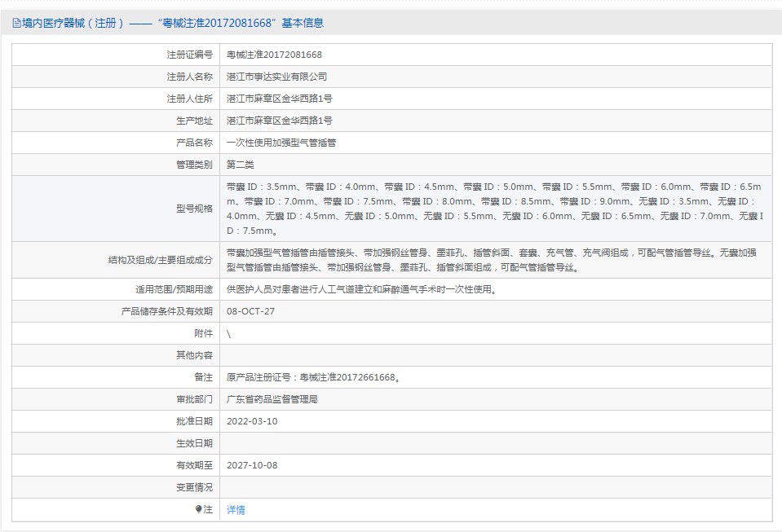Viewport: 782px width, 532px height.
Task: Click the 注册证编号 row label
Action: click(x=189, y=55)
